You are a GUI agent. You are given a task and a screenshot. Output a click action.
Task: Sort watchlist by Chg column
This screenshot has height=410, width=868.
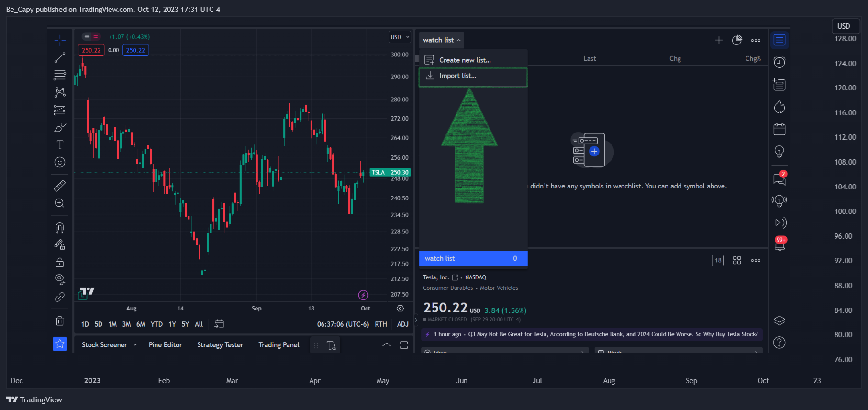click(x=675, y=59)
